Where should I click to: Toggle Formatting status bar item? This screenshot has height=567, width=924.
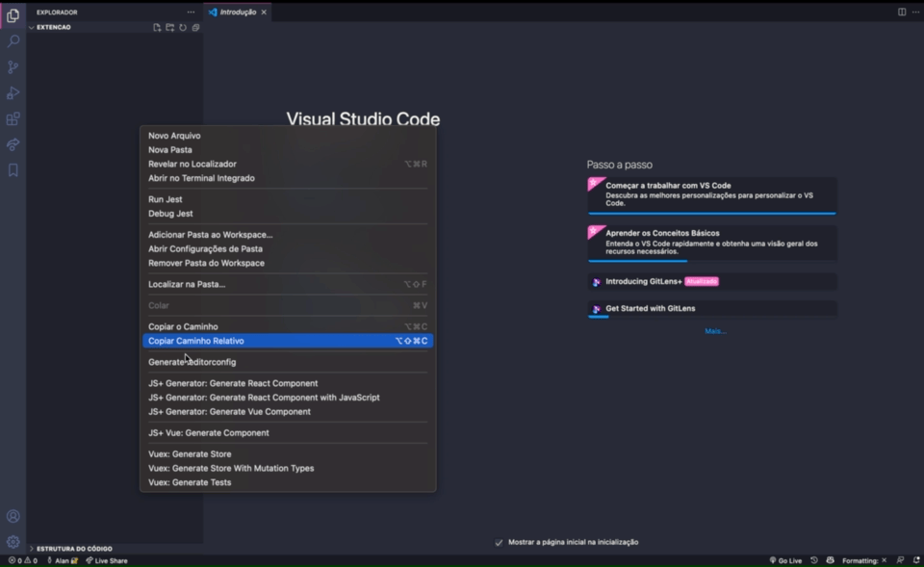[864, 560]
